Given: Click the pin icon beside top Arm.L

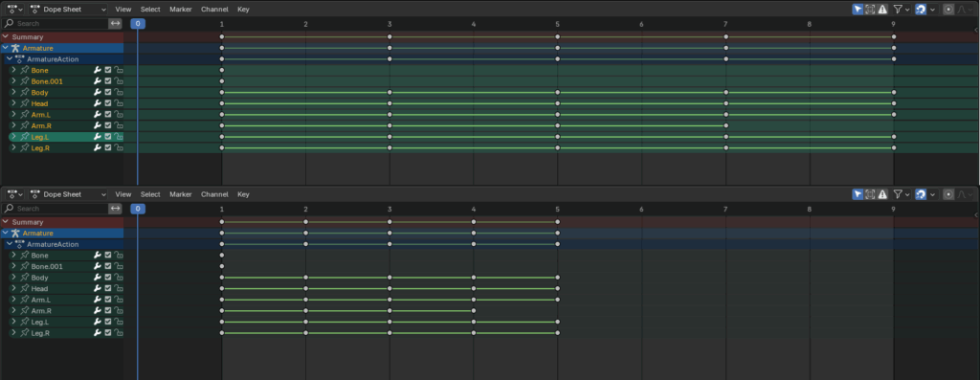Looking at the screenshot, I should 24,115.
